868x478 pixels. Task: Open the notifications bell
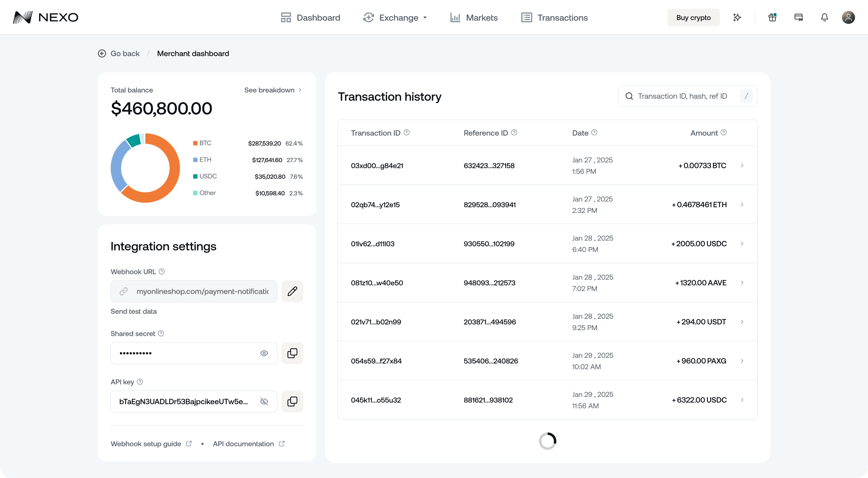824,17
